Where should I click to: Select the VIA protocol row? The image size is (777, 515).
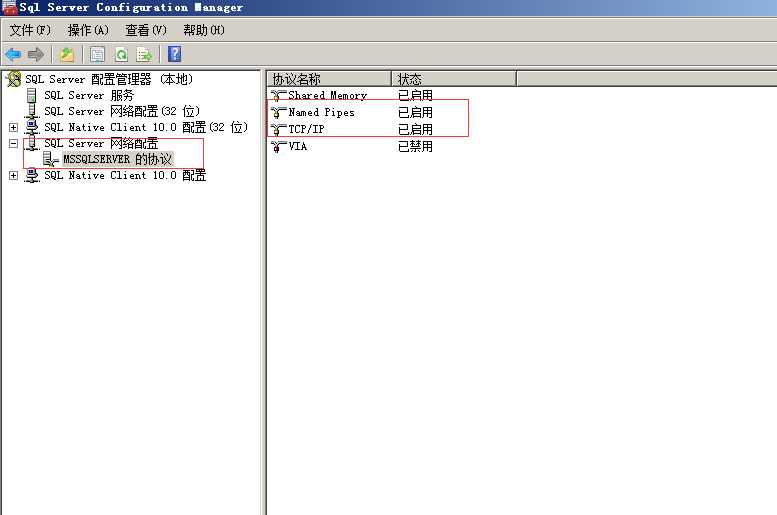(298, 146)
